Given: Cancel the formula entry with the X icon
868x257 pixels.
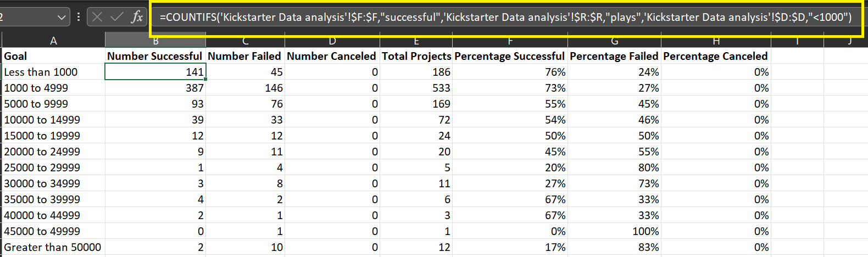Looking at the screenshot, I should tap(97, 17).
